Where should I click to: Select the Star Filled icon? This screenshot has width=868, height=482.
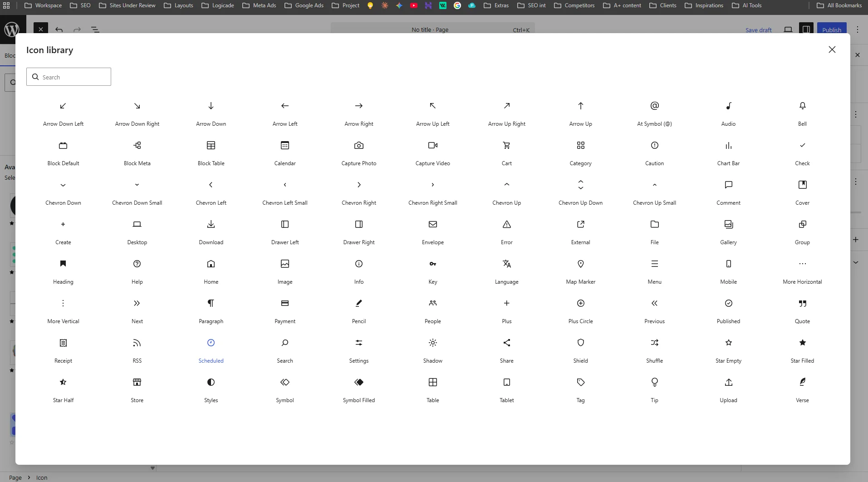tap(802, 343)
